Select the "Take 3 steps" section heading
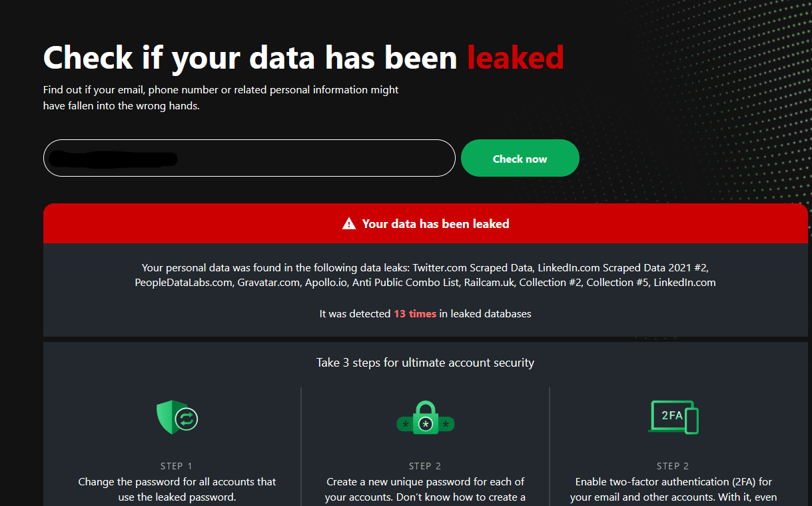Image resolution: width=812 pixels, height=506 pixels. pos(425,363)
